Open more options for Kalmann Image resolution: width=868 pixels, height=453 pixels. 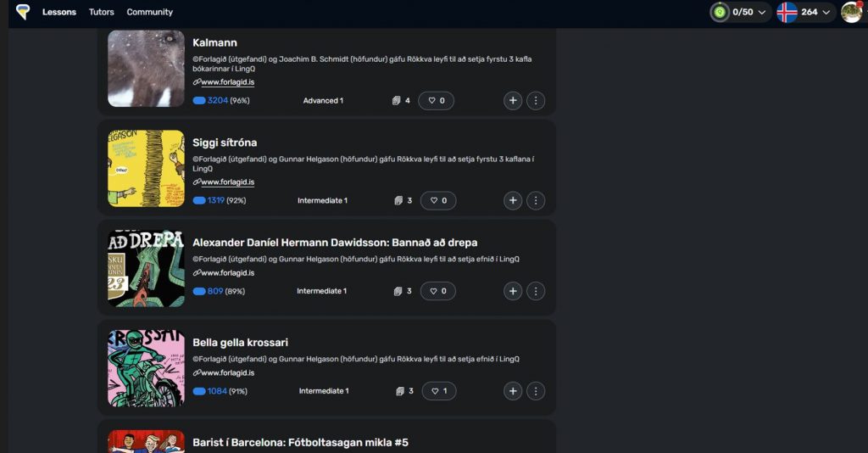pyautogui.click(x=536, y=100)
